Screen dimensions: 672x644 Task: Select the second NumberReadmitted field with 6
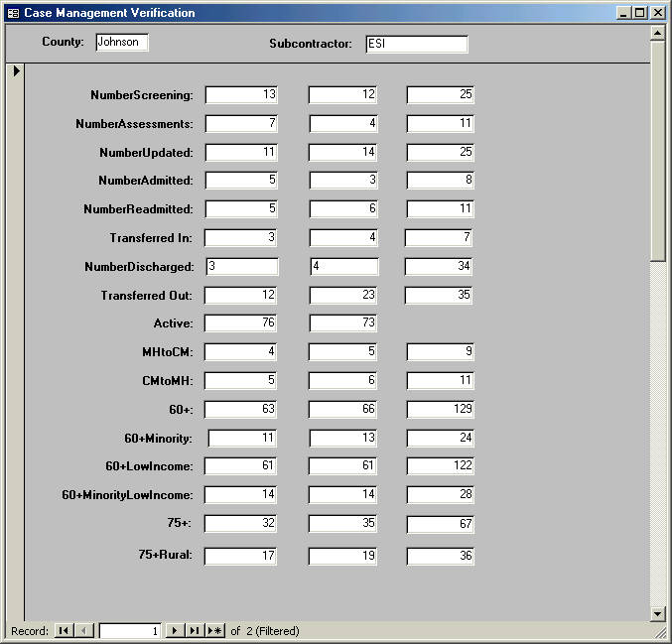[x=342, y=208]
